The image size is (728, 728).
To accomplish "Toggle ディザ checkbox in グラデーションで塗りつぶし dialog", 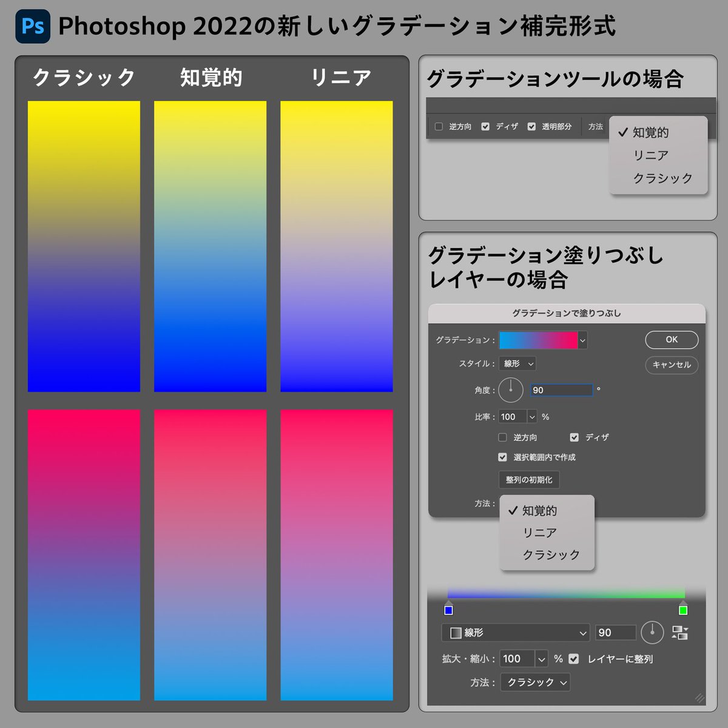I will (574, 437).
